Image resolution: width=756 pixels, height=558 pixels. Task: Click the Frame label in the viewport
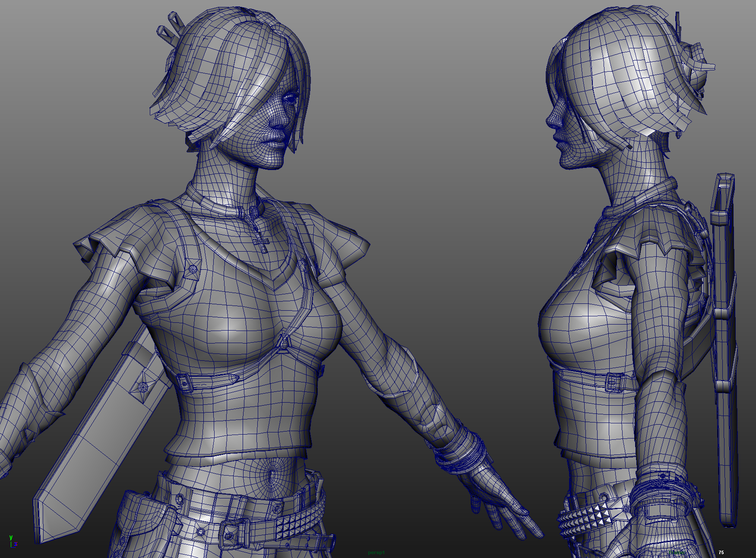pyautogui.click(x=676, y=552)
